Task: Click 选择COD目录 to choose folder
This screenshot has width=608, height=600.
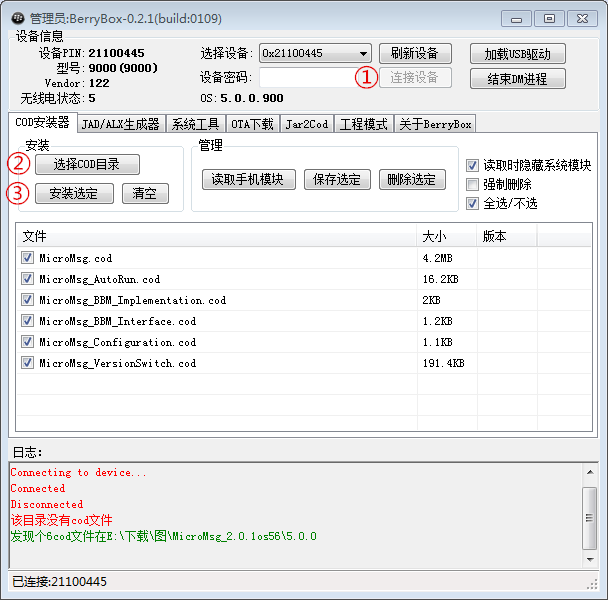Action: [x=87, y=164]
